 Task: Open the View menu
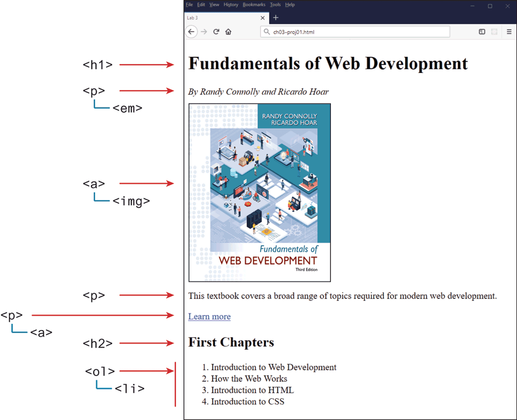(x=214, y=5)
